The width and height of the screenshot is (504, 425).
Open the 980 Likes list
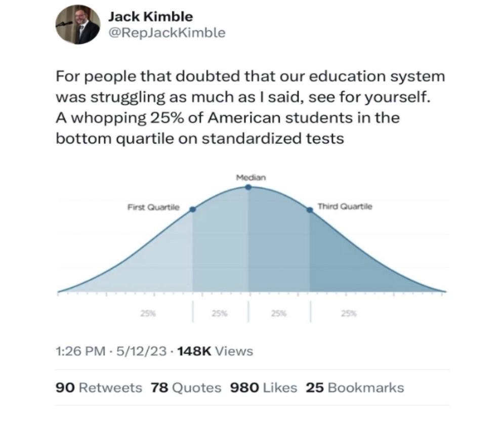point(264,388)
